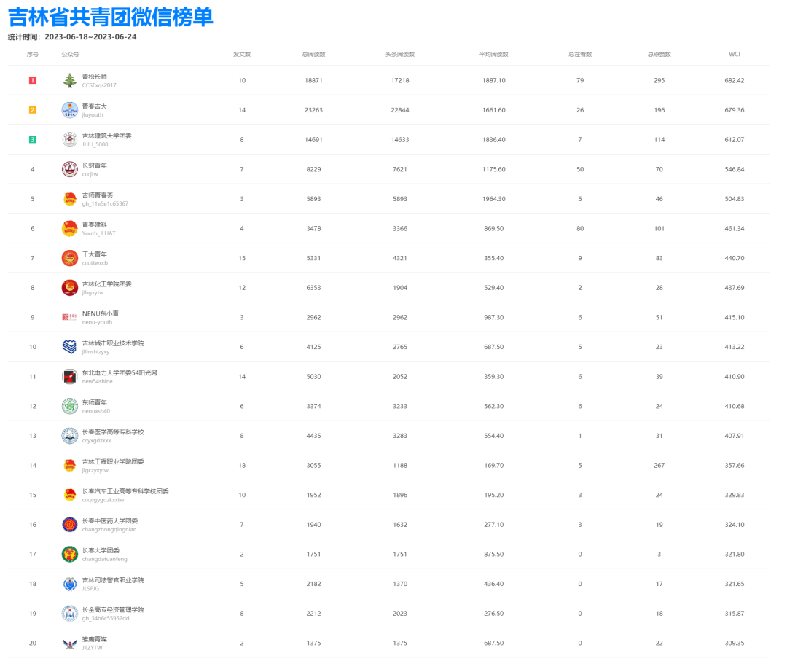Viewport: 787px width, 672px height.
Task: Click the rank number 20
Action: (33, 643)
